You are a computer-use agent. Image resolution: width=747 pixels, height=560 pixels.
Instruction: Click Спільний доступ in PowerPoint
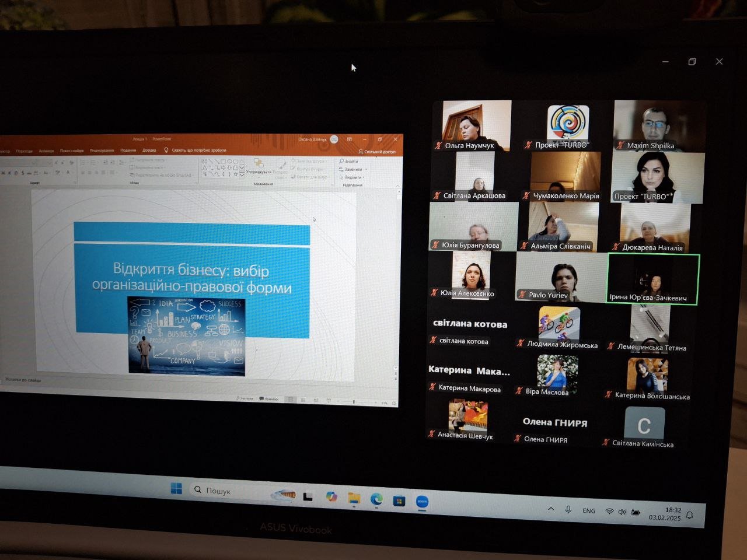377,152
